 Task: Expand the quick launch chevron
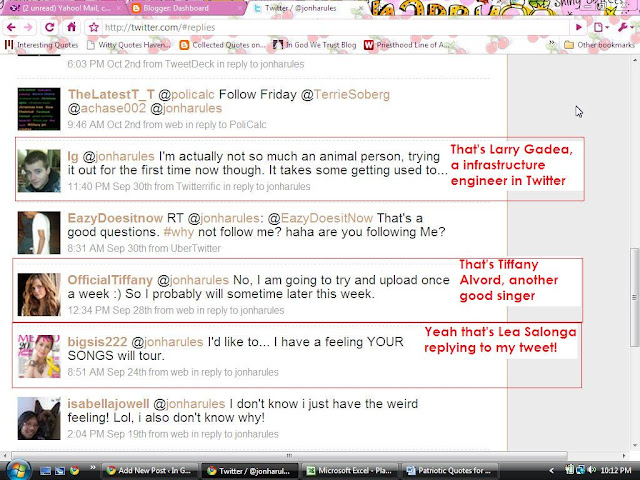92,468
